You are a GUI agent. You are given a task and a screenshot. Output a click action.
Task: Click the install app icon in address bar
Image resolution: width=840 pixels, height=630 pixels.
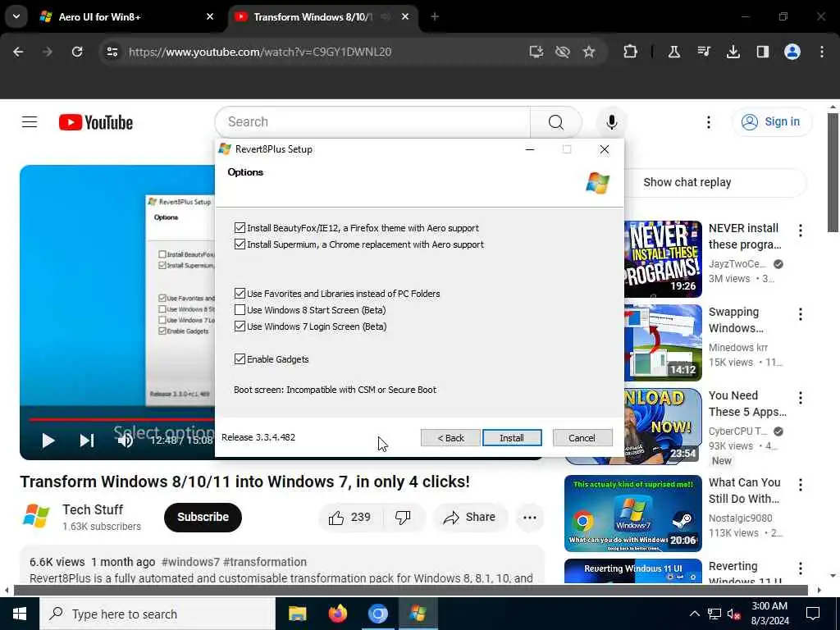(x=536, y=52)
